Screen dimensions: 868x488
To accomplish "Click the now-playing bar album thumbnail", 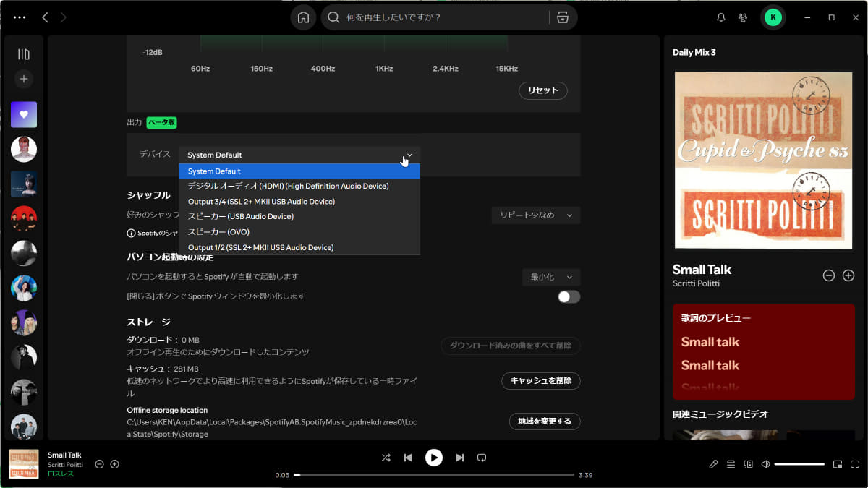I will 24,464.
